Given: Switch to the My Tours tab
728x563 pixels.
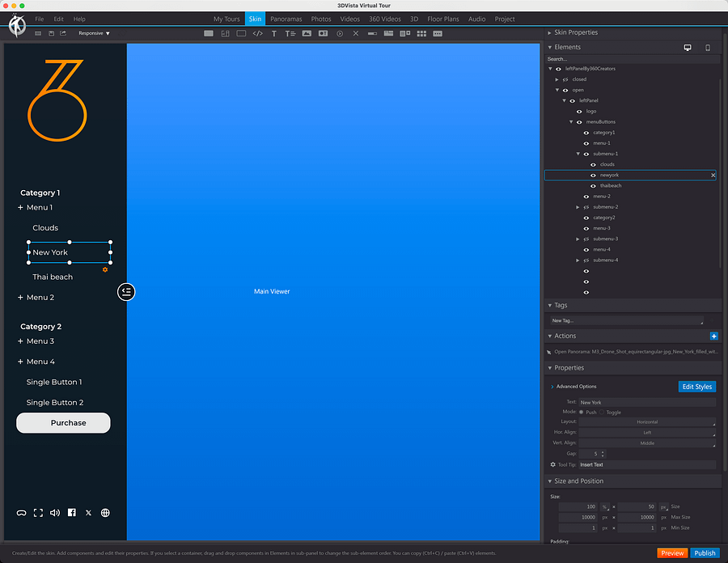Looking at the screenshot, I should 226,19.
